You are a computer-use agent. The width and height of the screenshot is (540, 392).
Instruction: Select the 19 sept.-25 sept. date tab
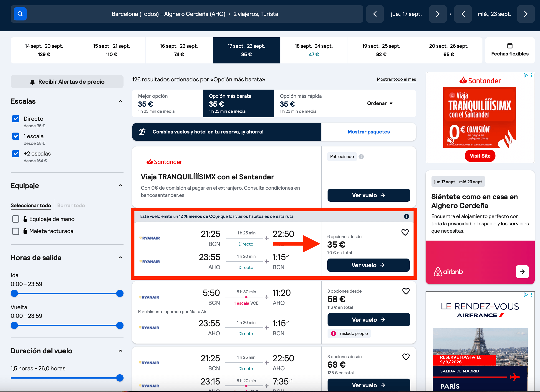point(381,50)
